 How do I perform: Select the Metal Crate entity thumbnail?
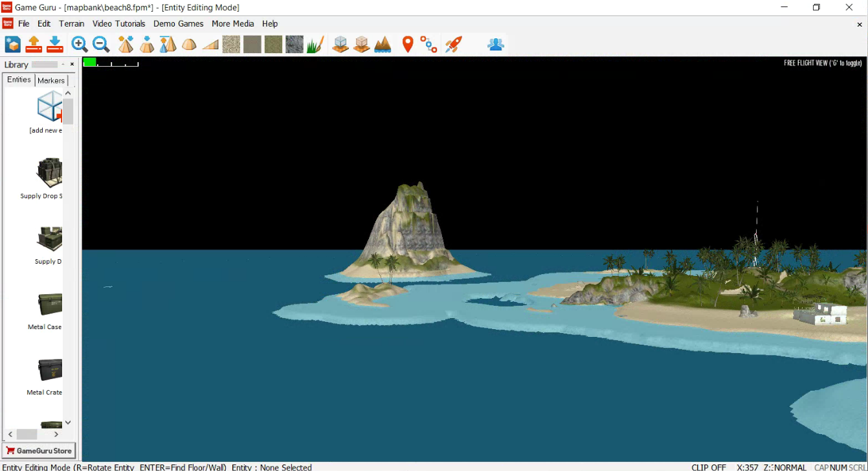49,370
